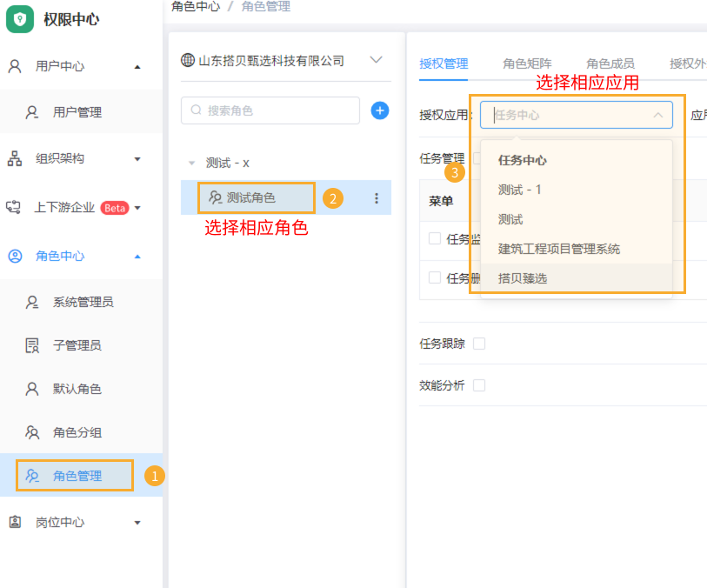Toggle the 任务跟踪 checkbox
The height and width of the screenshot is (588, 707).
(x=479, y=344)
